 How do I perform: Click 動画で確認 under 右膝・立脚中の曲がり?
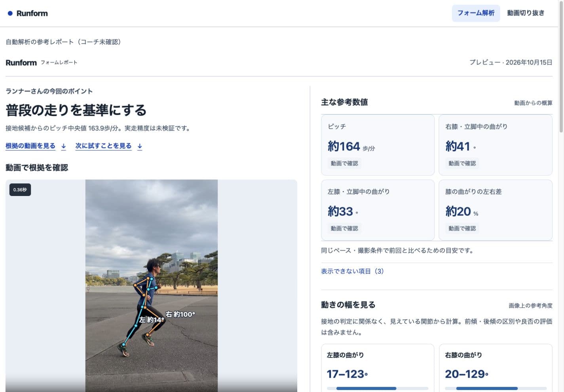point(462,163)
